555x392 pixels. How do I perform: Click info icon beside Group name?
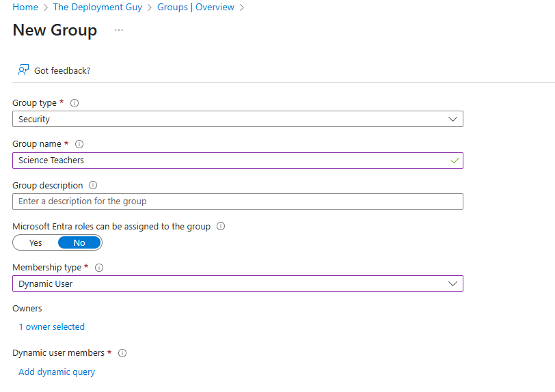point(79,144)
